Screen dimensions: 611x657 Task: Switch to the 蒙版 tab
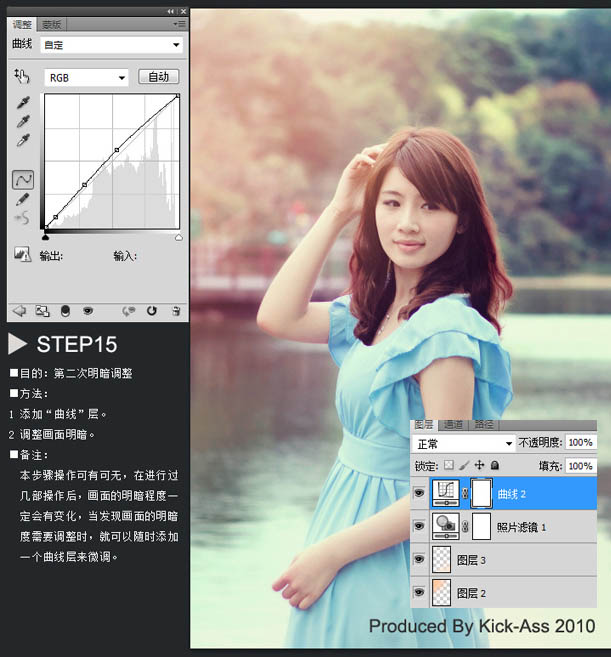click(52, 23)
